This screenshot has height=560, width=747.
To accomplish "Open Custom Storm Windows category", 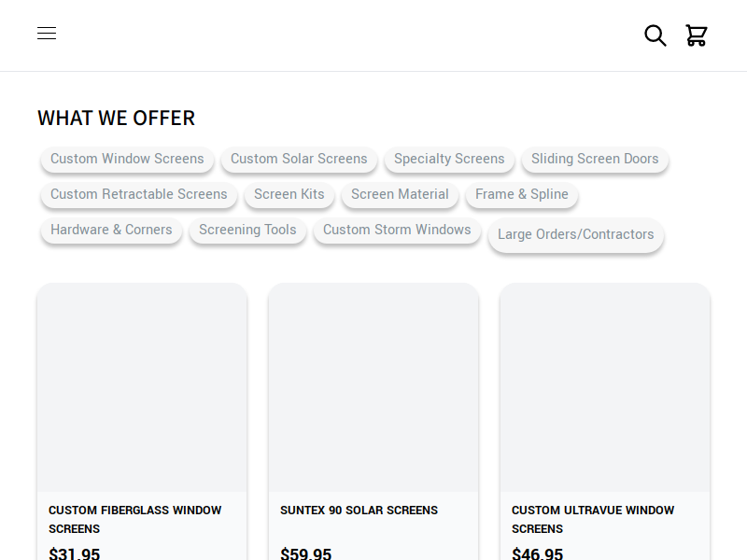I will (398, 230).
